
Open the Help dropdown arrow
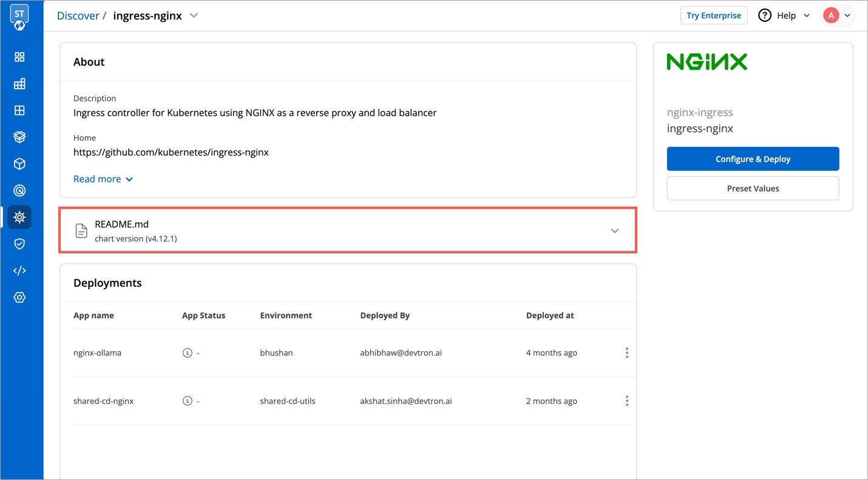(807, 16)
